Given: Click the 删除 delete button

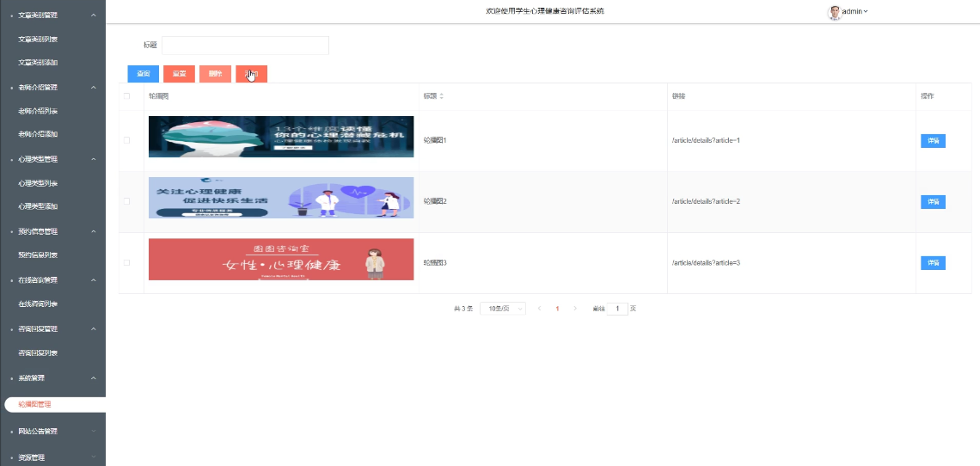Looking at the screenshot, I should point(216,74).
